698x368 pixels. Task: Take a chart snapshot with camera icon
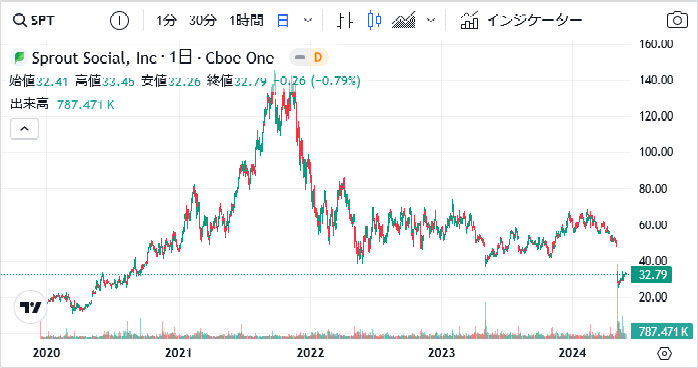tap(677, 20)
